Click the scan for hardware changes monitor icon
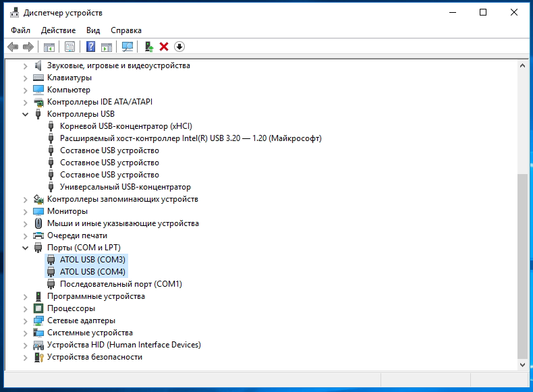This screenshot has width=533, height=392. pyautogui.click(x=127, y=47)
